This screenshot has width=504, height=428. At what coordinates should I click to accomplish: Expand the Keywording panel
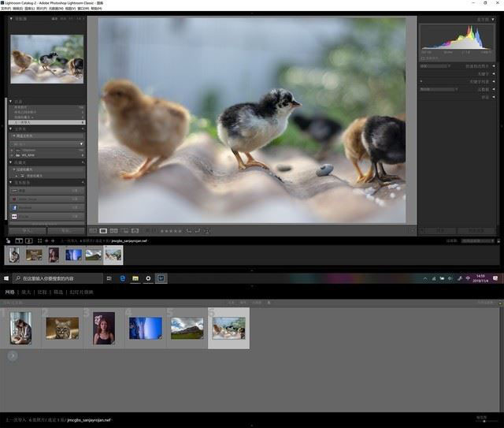[x=494, y=73]
